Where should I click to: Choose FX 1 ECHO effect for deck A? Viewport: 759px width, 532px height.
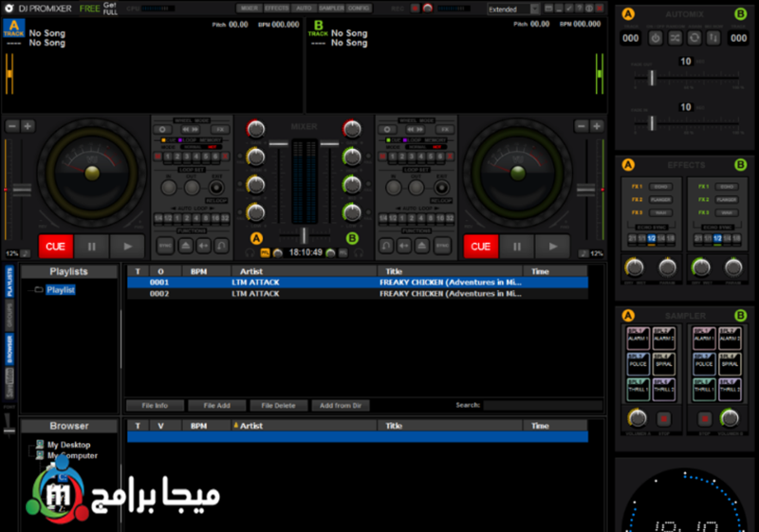tap(660, 187)
